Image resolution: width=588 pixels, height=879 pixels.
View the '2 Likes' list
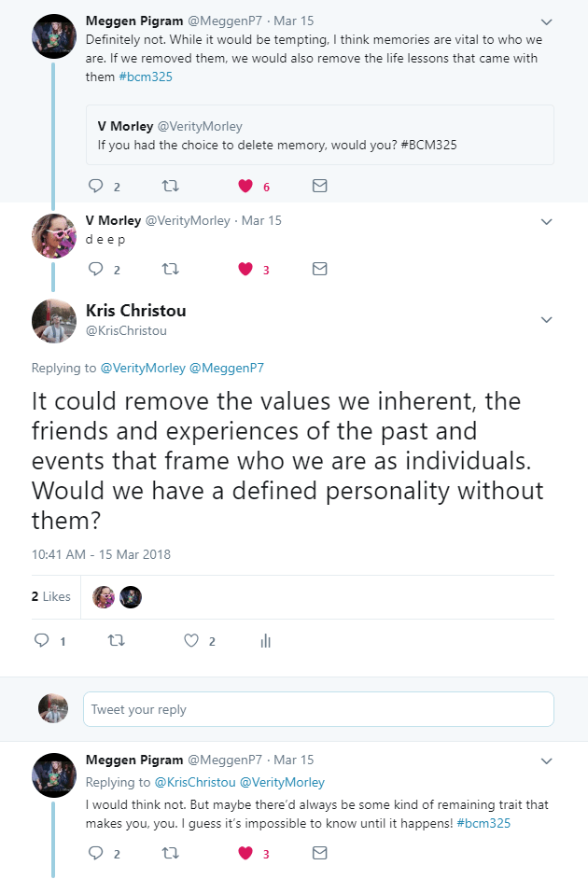[50, 596]
